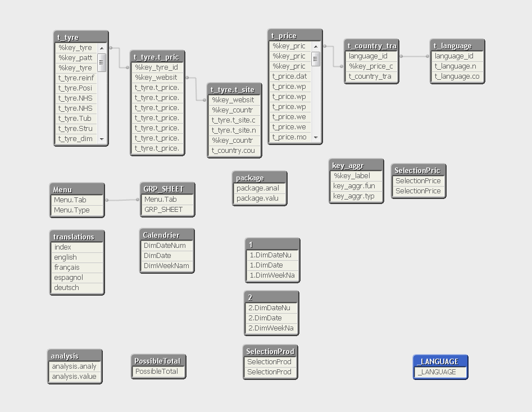Pick the deutsch field in translations table

click(x=77, y=288)
